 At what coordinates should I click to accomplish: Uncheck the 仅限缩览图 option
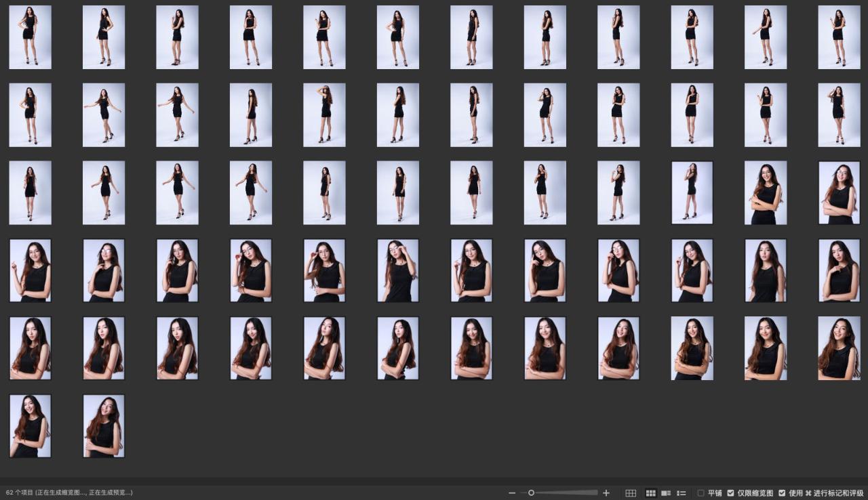(x=730, y=493)
